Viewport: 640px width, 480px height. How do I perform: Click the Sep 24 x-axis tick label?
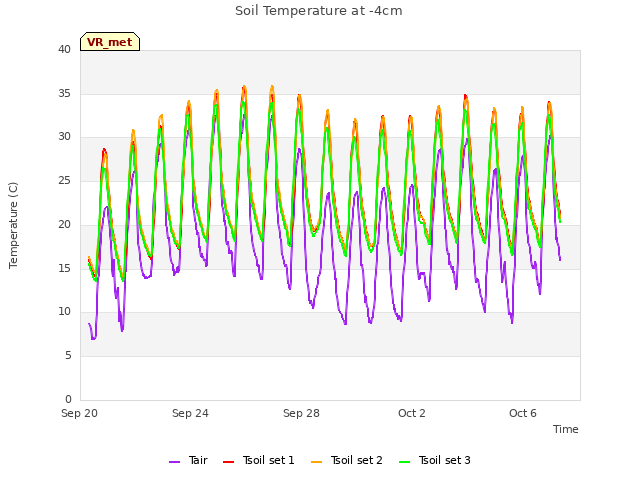pyautogui.click(x=190, y=413)
